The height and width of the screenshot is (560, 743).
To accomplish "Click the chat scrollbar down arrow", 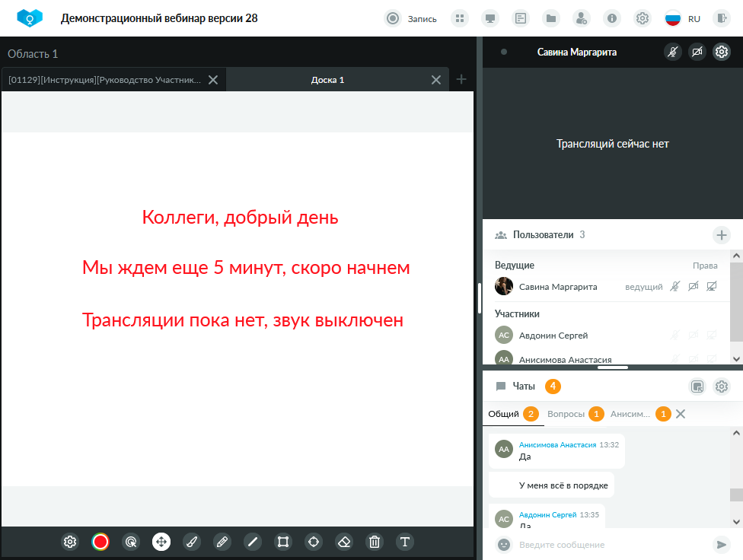I will 736,522.
